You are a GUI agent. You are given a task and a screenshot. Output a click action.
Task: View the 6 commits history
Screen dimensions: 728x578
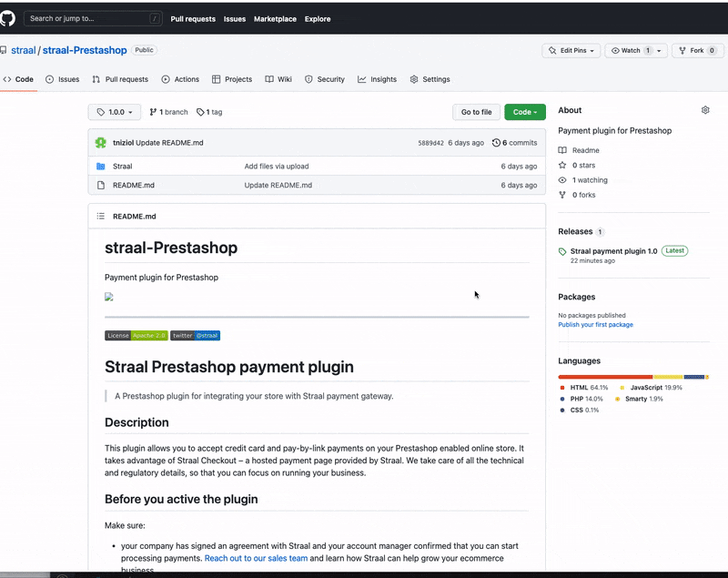pos(515,143)
